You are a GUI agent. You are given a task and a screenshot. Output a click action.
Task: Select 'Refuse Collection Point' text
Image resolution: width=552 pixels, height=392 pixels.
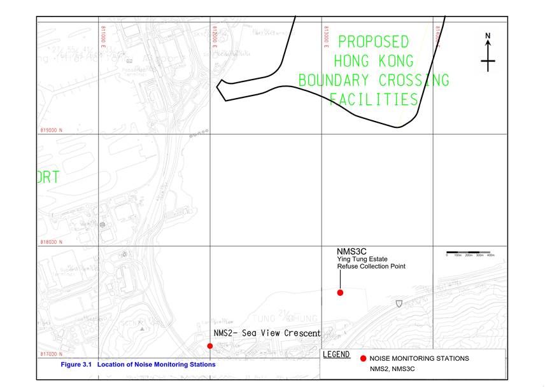[x=371, y=267]
